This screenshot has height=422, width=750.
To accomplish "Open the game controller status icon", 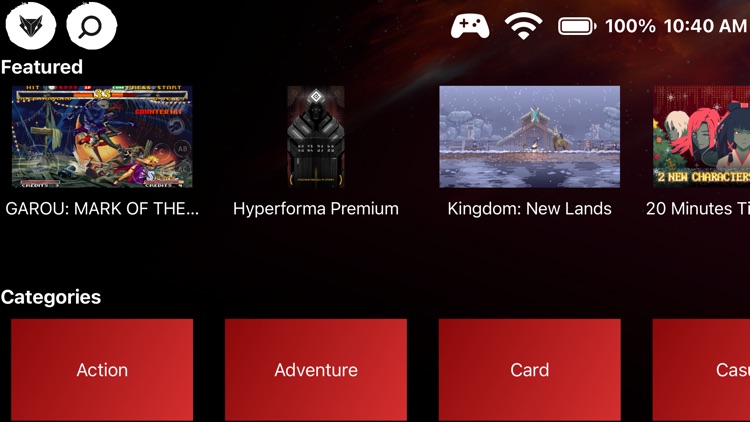I will click(470, 26).
